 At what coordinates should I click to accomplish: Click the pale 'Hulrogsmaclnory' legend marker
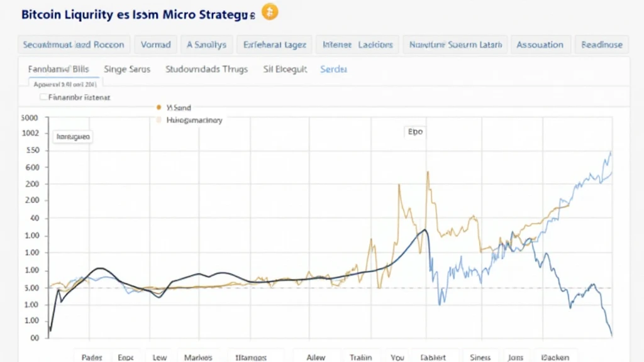click(x=158, y=120)
